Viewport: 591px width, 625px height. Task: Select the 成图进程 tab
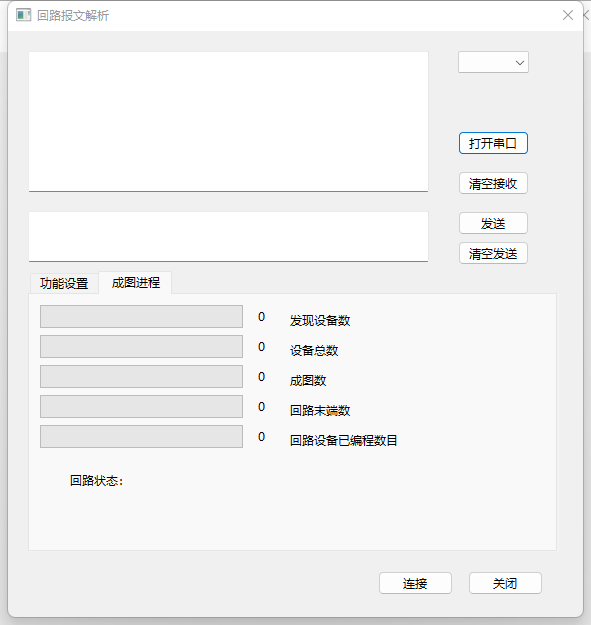coord(135,283)
